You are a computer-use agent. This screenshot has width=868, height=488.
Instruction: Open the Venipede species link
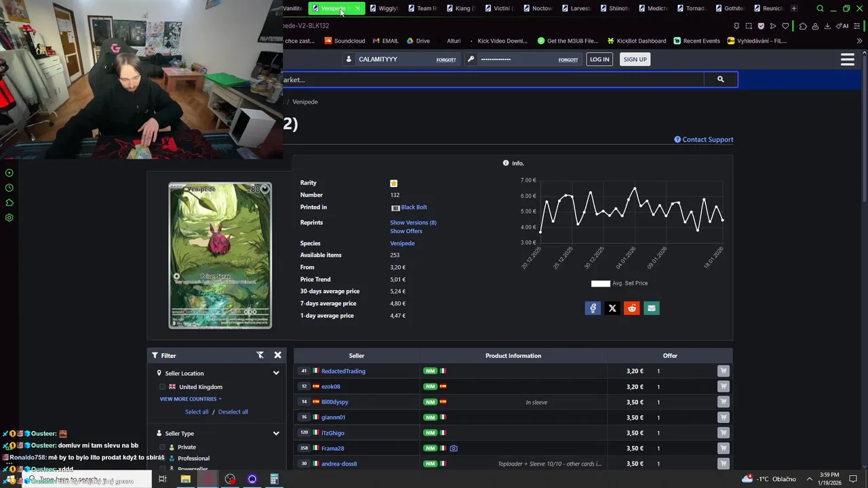click(402, 243)
